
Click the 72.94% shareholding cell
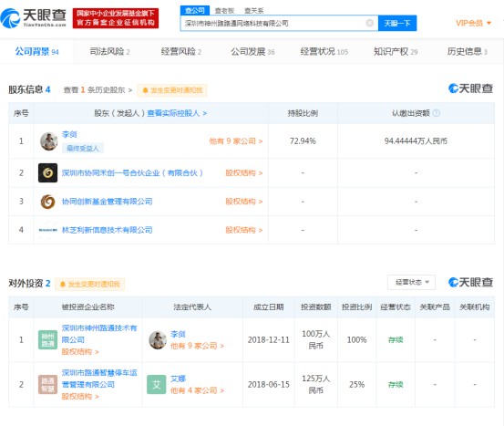pyautogui.click(x=303, y=140)
